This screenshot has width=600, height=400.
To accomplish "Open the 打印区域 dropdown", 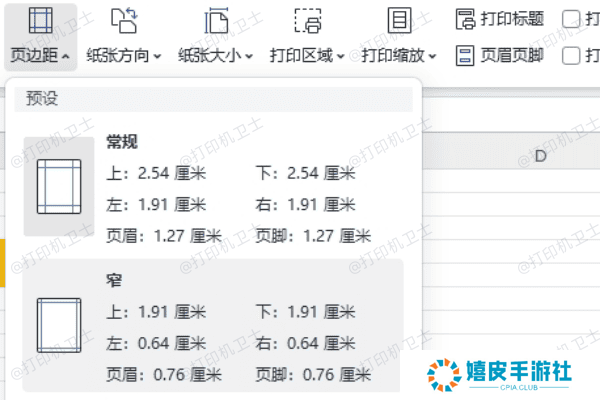I will (x=341, y=57).
